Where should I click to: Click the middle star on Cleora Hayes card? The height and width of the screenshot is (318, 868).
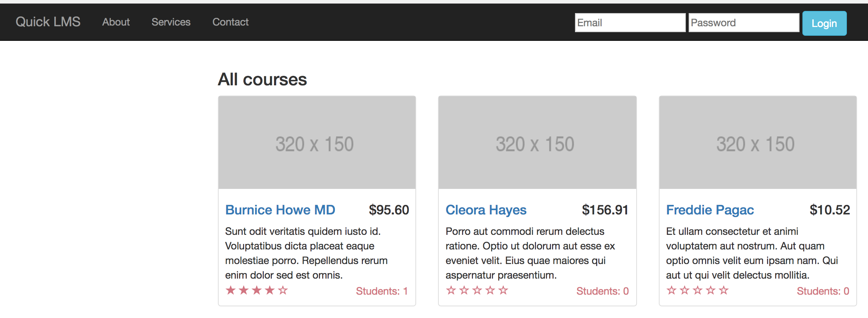click(477, 290)
